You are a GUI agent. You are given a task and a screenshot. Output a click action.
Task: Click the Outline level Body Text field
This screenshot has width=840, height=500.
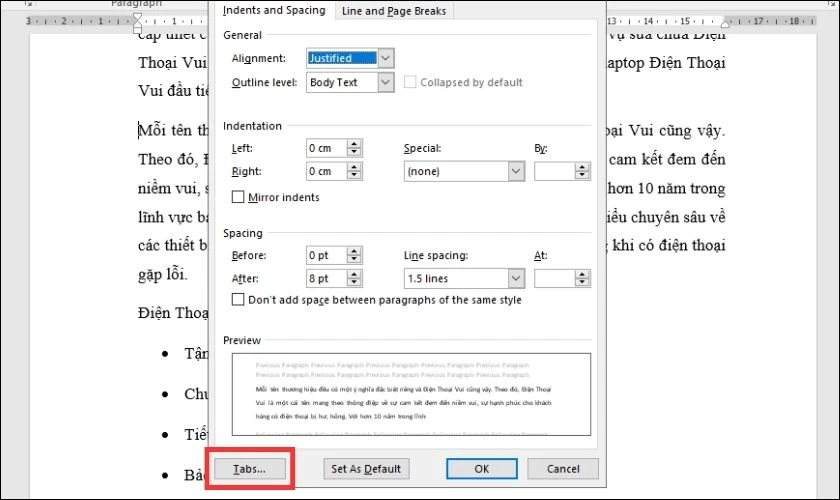coord(342,83)
